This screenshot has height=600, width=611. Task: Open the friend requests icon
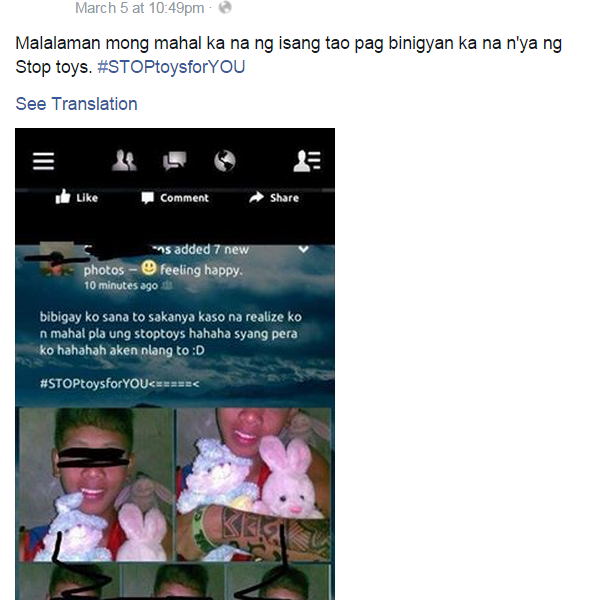(x=124, y=161)
